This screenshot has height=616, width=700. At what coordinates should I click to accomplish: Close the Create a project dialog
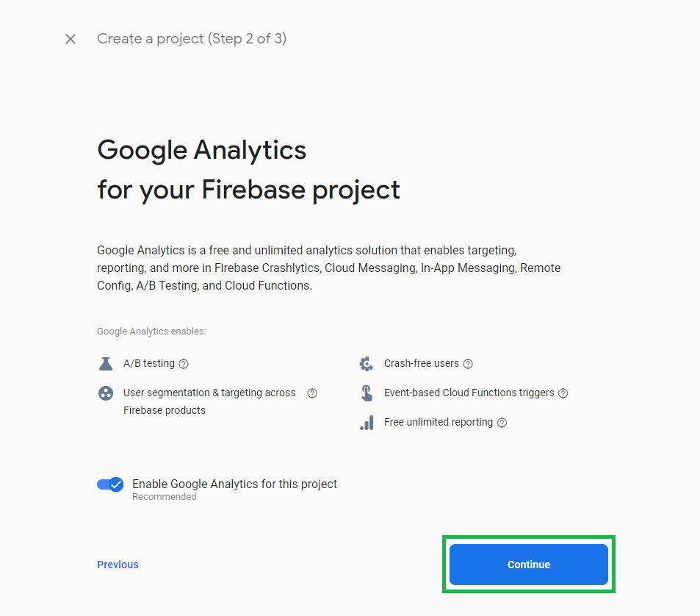pyautogui.click(x=71, y=39)
